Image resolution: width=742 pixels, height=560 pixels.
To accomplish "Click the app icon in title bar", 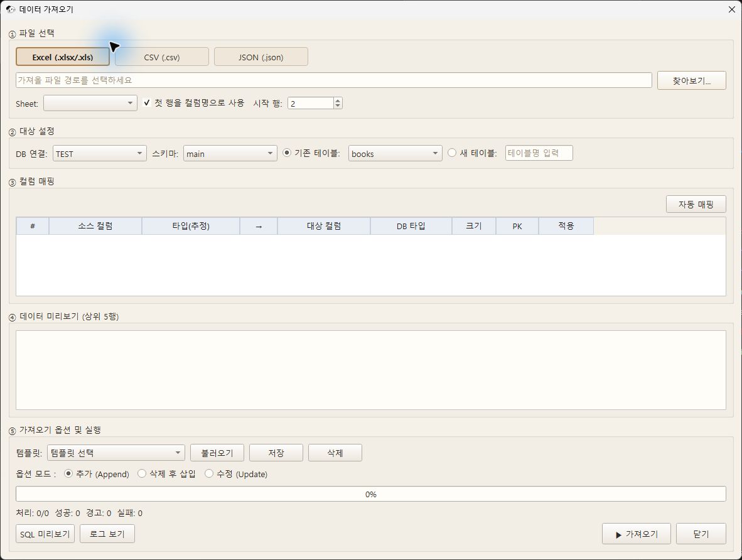I will (11, 9).
